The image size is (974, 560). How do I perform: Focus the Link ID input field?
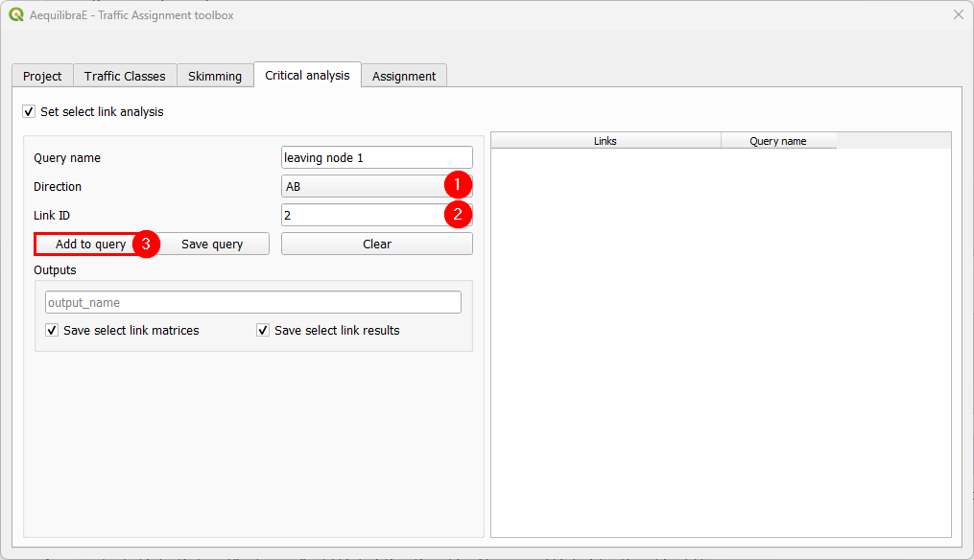361,216
